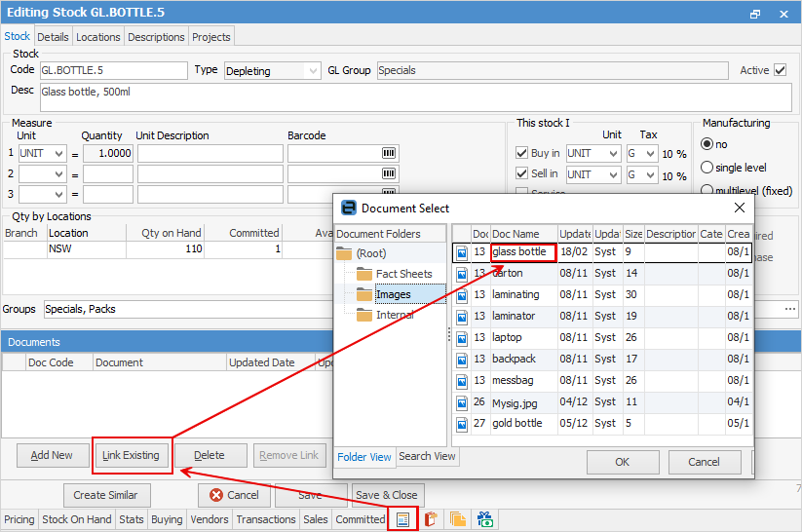Click image file icon beside laptop document
The width and height of the screenshot is (802, 532).
462,338
